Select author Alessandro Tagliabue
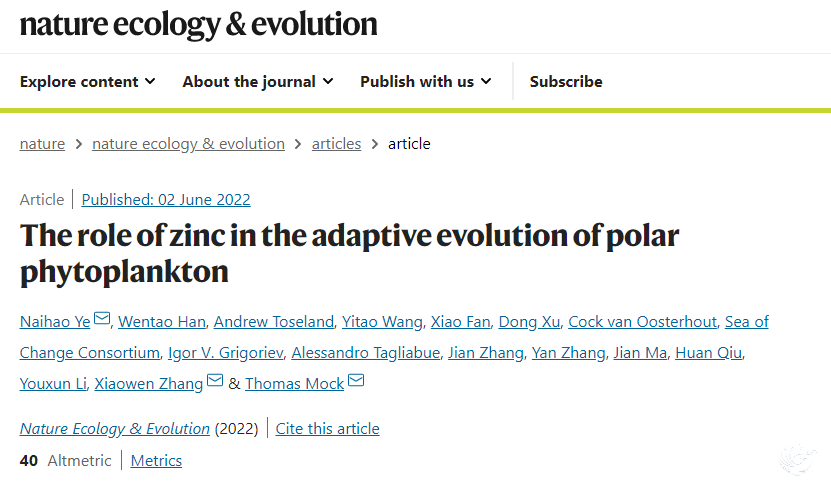The height and width of the screenshot is (492, 831). coord(366,353)
